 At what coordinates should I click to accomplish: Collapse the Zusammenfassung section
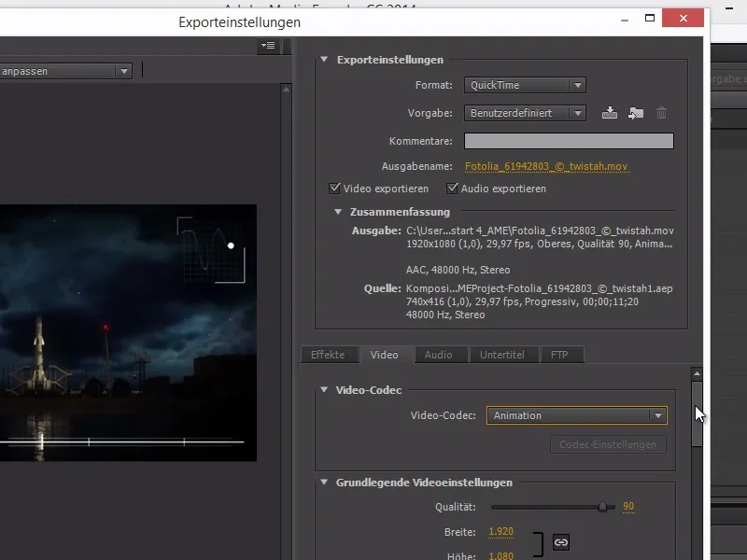coord(337,211)
